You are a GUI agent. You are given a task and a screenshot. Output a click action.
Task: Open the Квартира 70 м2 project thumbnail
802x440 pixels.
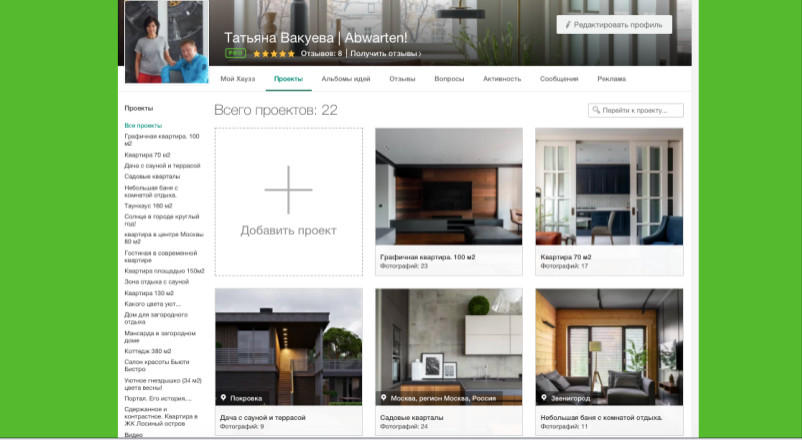609,187
